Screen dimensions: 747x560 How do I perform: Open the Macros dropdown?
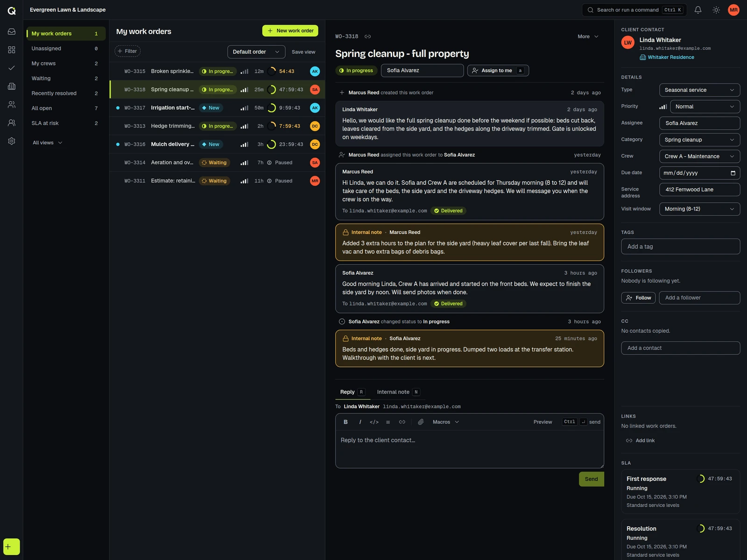tap(446, 422)
